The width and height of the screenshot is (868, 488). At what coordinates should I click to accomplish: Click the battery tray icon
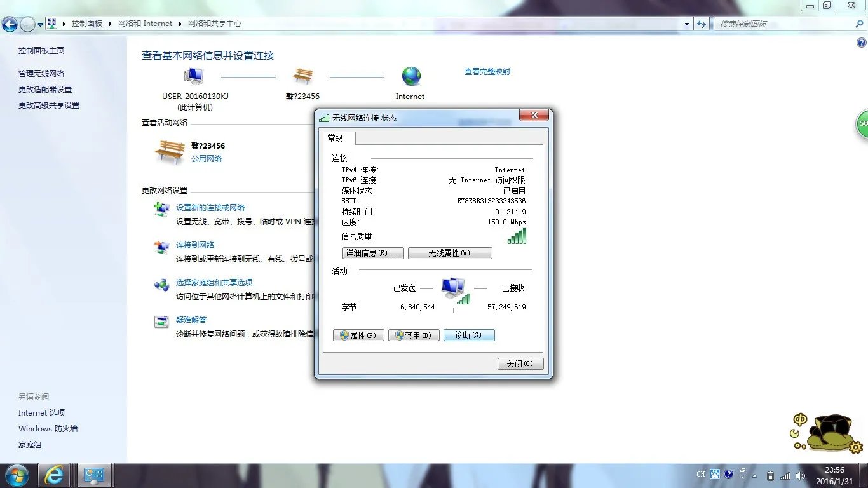pos(770,475)
